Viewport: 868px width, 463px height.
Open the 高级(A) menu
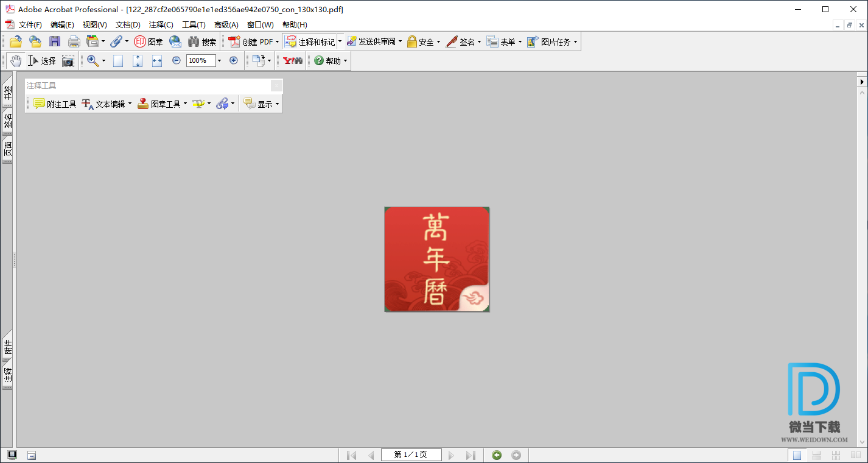point(226,25)
